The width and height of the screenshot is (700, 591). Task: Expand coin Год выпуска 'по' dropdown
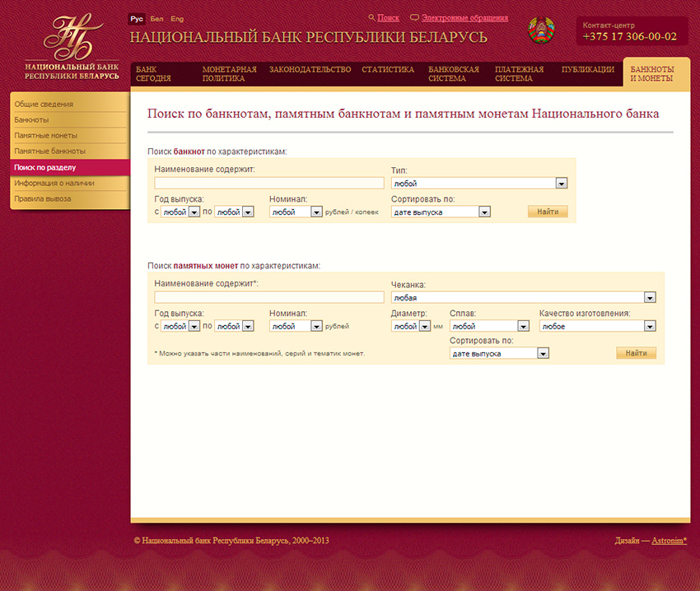[234, 326]
